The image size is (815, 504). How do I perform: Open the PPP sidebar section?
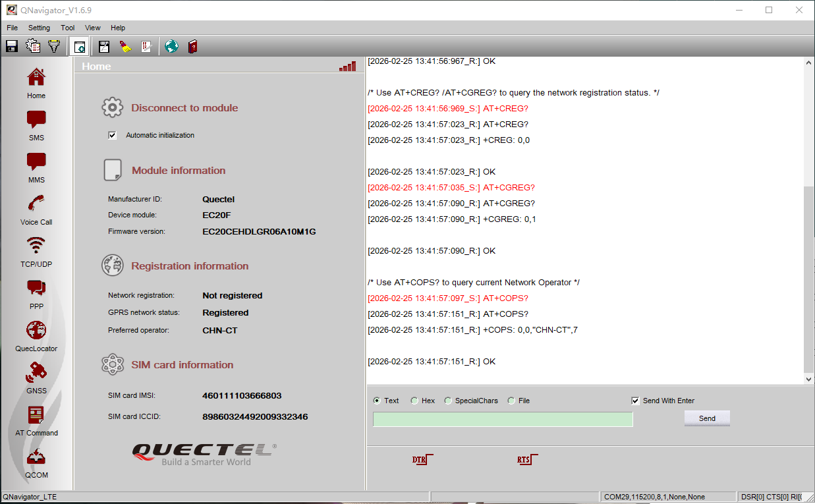coord(36,294)
